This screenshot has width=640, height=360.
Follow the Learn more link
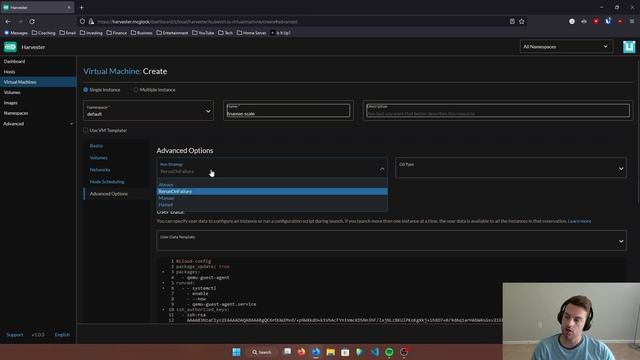pyautogui.click(x=579, y=221)
